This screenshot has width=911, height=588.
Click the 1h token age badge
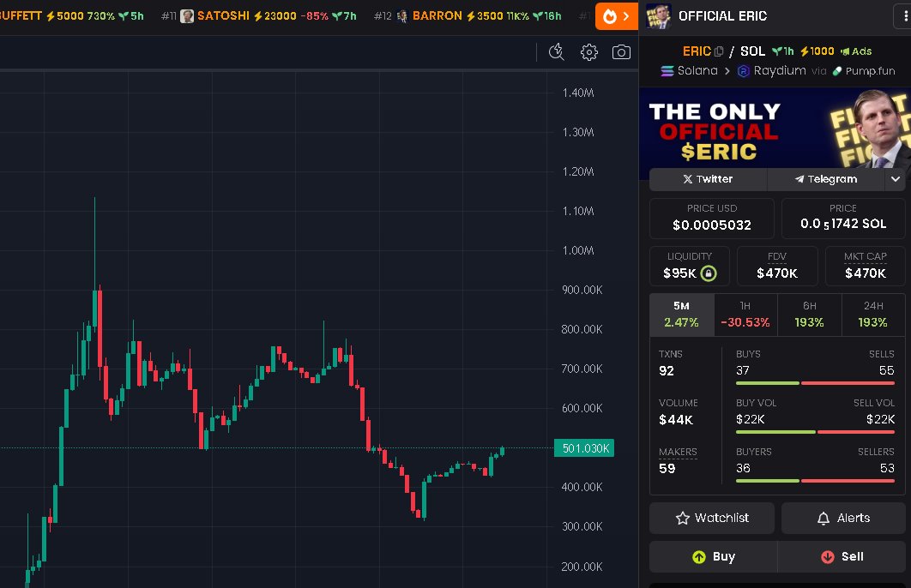click(x=782, y=51)
